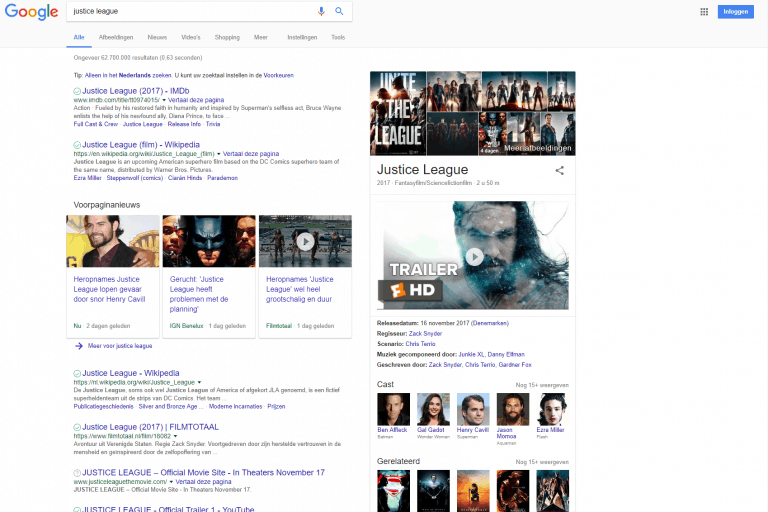Open Gal Gadot cast photo
Viewport: 768px width, 512px height.
pyautogui.click(x=433, y=409)
